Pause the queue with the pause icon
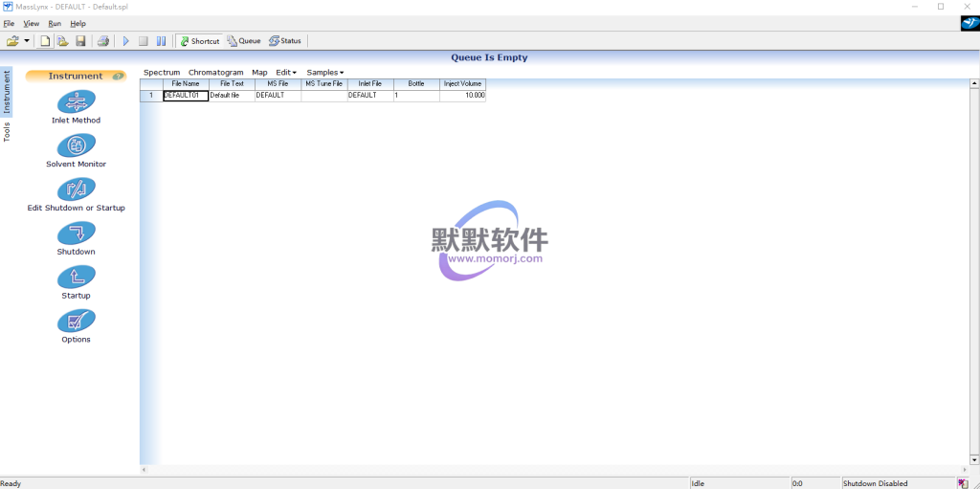 tap(161, 41)
